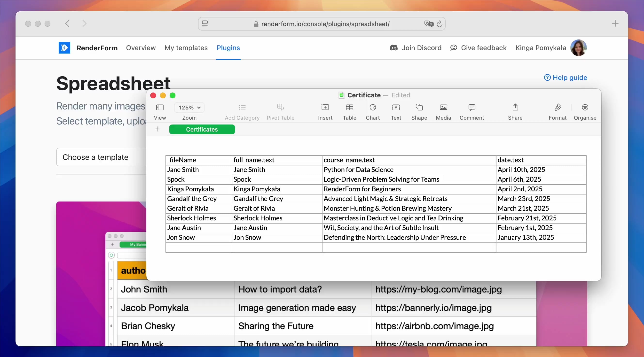Click the Table toolbar icon
Viewport: 644px width, 357px height.
tap(349, 108)
